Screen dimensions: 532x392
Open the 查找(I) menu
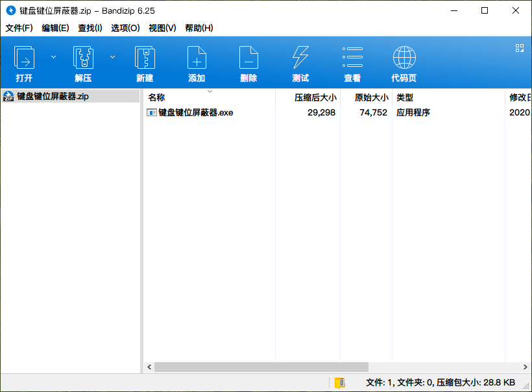pyautogui.click(x=90, y=28)
